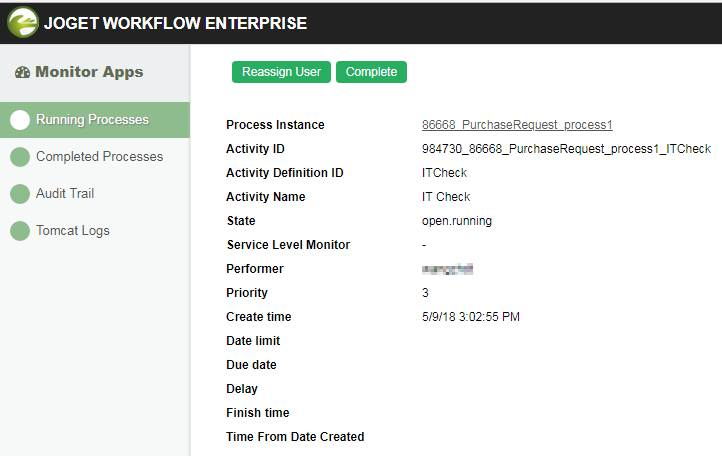Click the Date limit label
The height and width of the screenshot is (456, 722).
click(x=253, y=341)
